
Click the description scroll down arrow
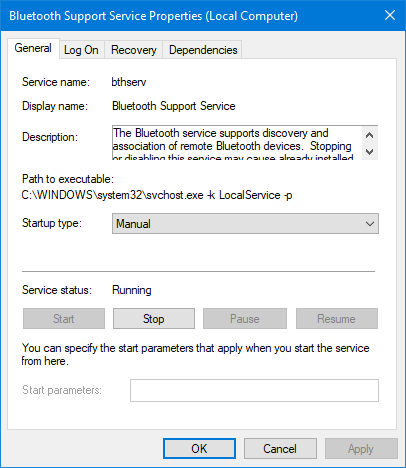369,152
